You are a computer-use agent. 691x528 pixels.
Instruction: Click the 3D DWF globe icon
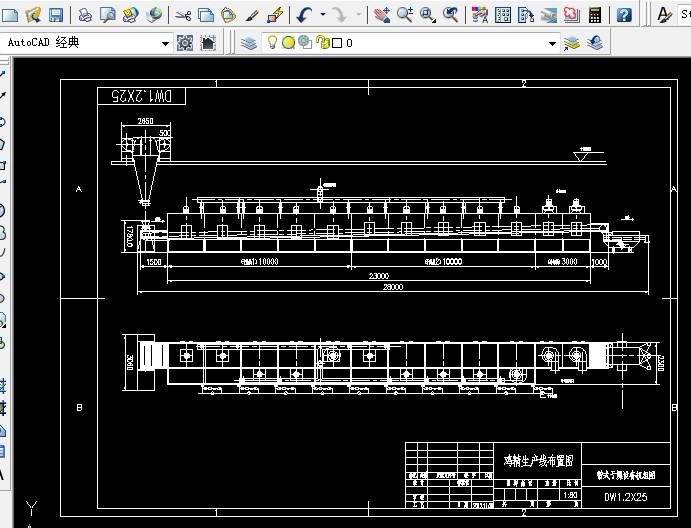(154, 15)
